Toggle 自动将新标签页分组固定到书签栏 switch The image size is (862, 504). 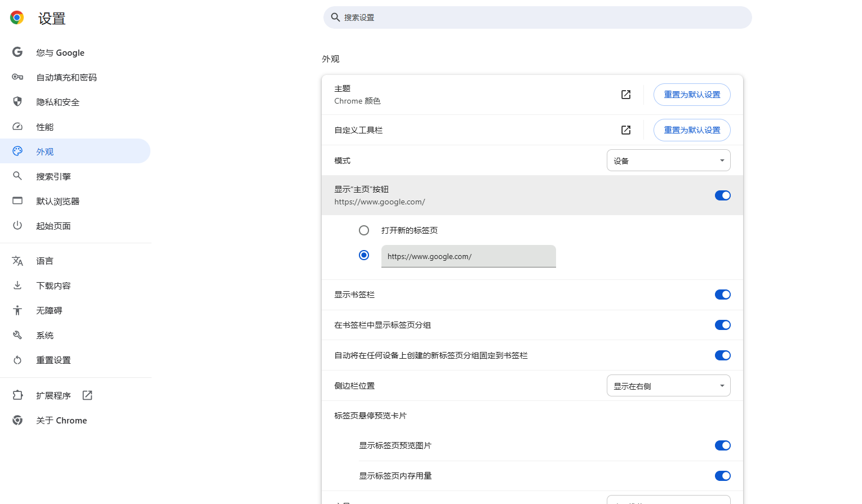[722, 355]
